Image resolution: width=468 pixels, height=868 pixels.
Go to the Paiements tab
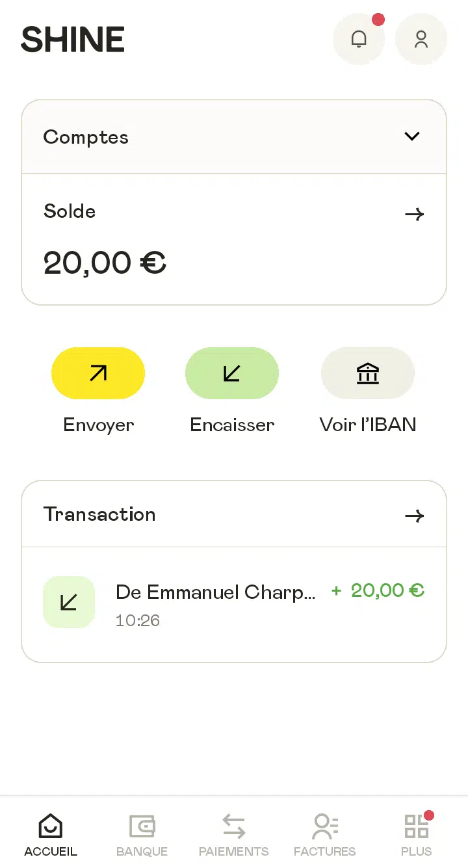point(234,835)
